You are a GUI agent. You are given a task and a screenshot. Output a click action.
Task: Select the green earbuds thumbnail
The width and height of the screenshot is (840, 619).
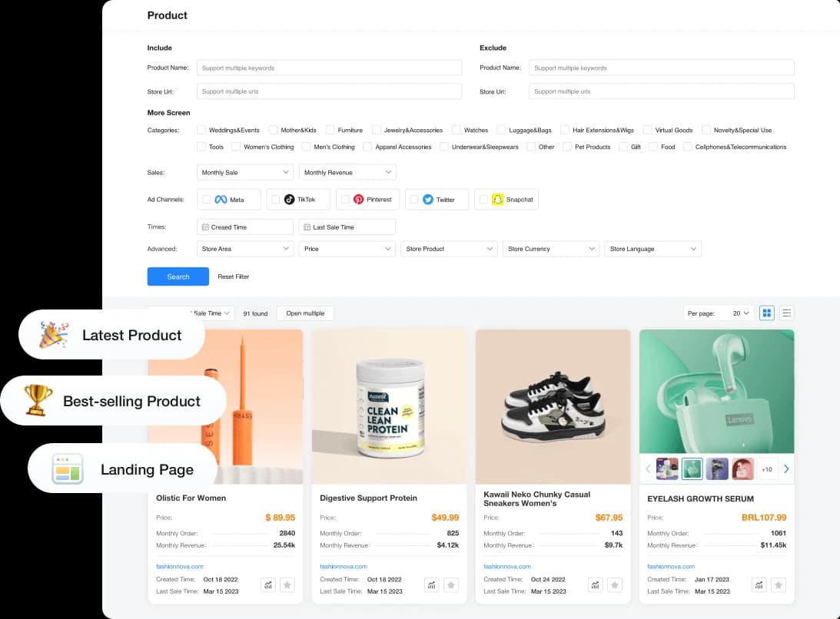tap(692, 469)
